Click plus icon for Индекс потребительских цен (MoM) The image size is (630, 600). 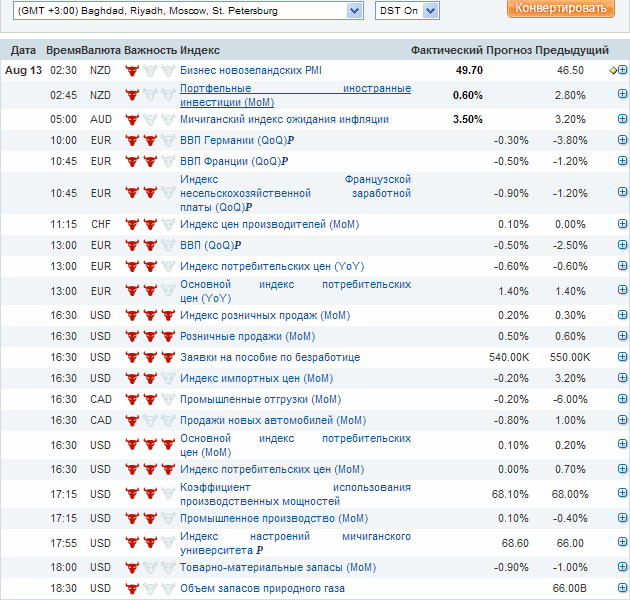tap(622, 469)
